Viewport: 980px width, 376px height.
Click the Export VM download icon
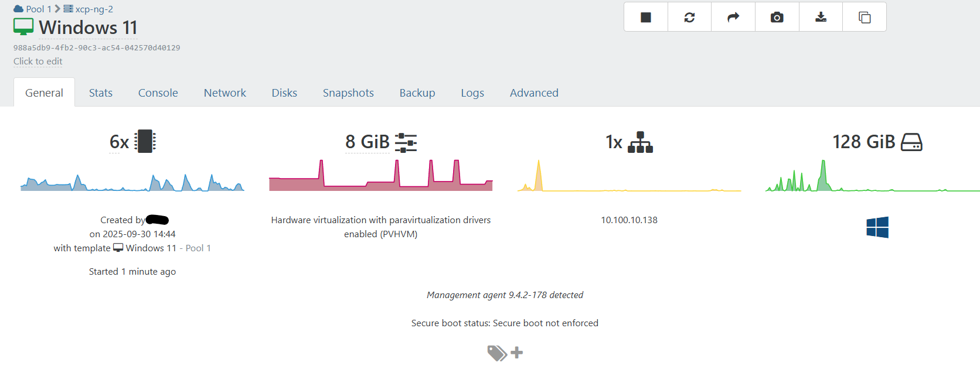(x=821, y=18)
